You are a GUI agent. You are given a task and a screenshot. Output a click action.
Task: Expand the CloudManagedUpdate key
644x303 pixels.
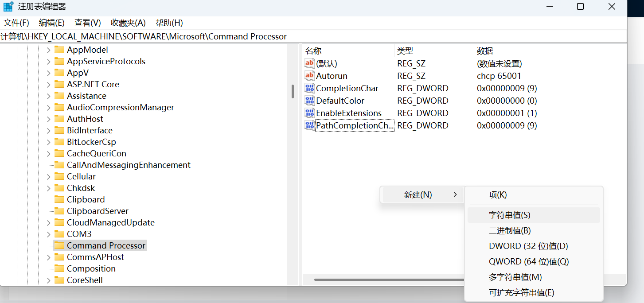tap(49, 222)
